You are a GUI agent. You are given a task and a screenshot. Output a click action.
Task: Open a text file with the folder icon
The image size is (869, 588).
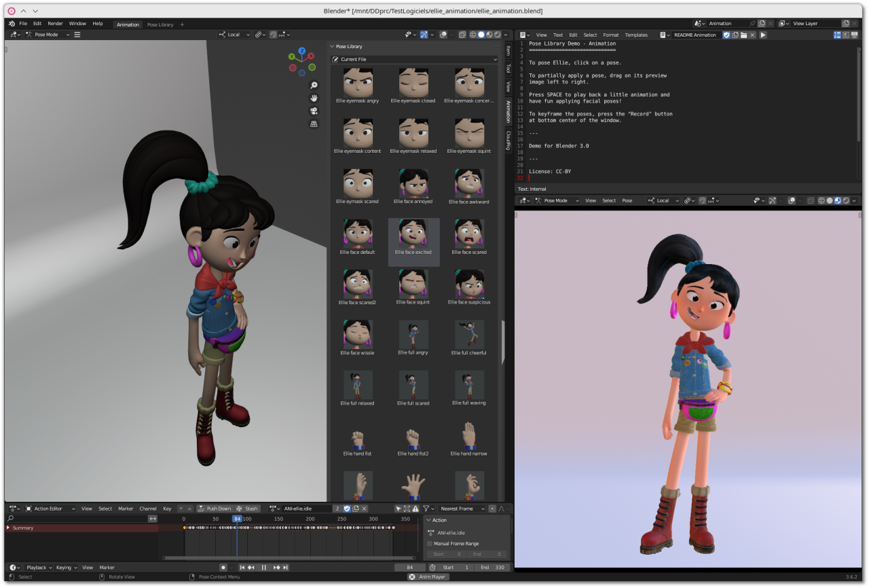[744, 35]
